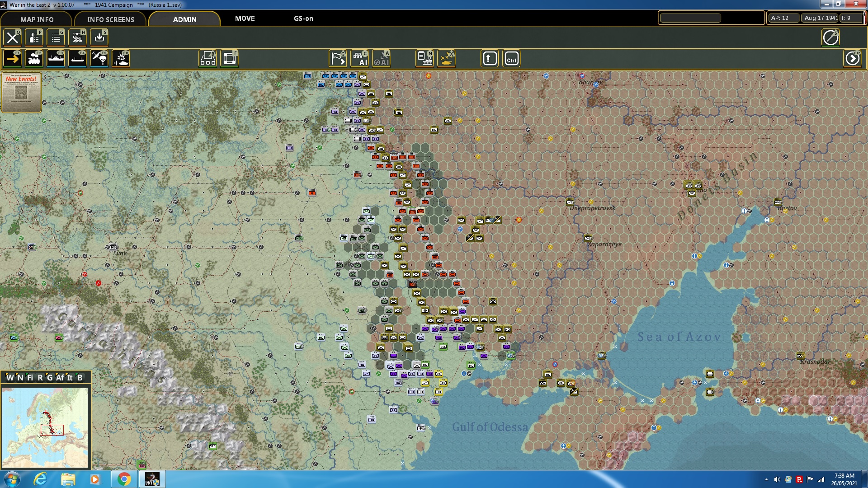Switch to the INFO SCREENS tab

[x=110, y=19]
